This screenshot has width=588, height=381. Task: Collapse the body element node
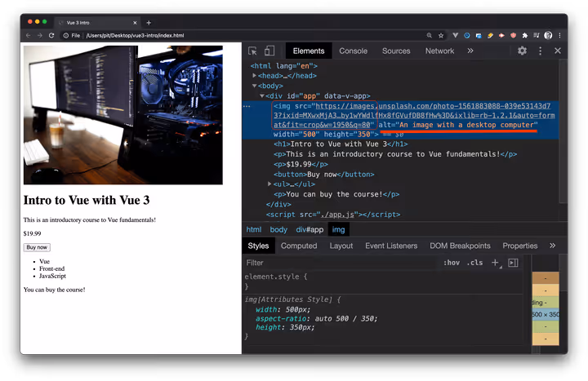coord(254,86)
